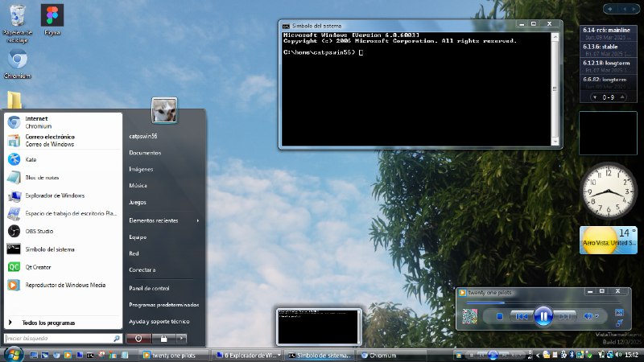Launch OBS Studio from the Start menu
Screen dimensions: 644x362
click(40, 231)
